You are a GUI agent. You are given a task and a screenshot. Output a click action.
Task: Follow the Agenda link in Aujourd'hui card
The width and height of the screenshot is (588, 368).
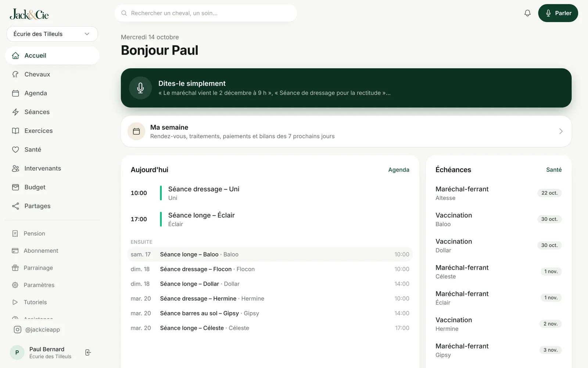coord(399,170)
